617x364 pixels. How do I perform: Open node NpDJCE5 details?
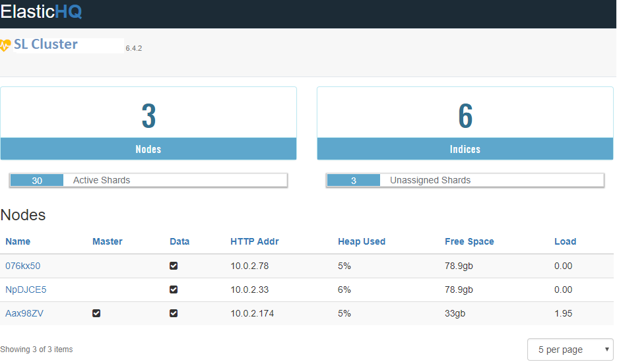pos(26,289)
